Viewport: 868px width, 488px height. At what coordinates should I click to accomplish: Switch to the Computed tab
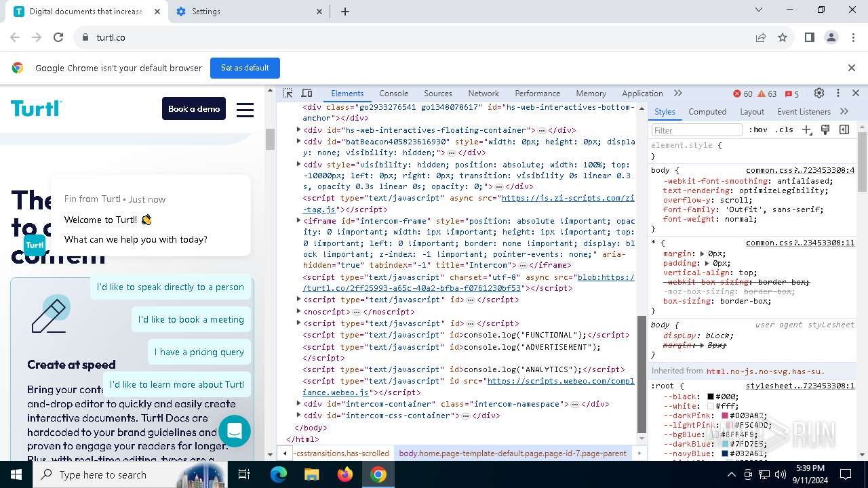(707, 112)
